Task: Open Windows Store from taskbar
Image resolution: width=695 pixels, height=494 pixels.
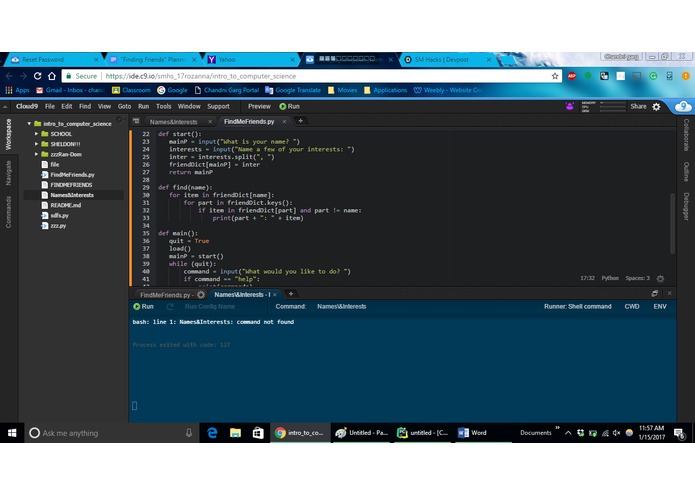Action: tap(258, 433)
